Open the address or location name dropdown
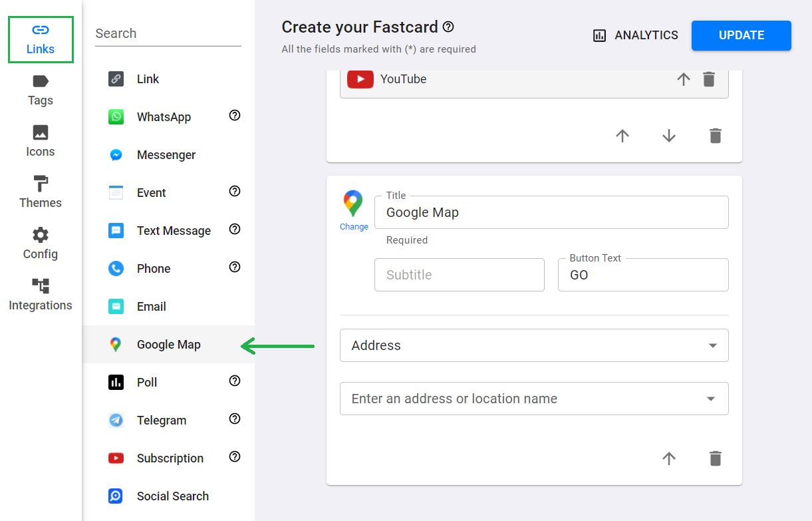This screenshot has height=521, width=812. 534,399
